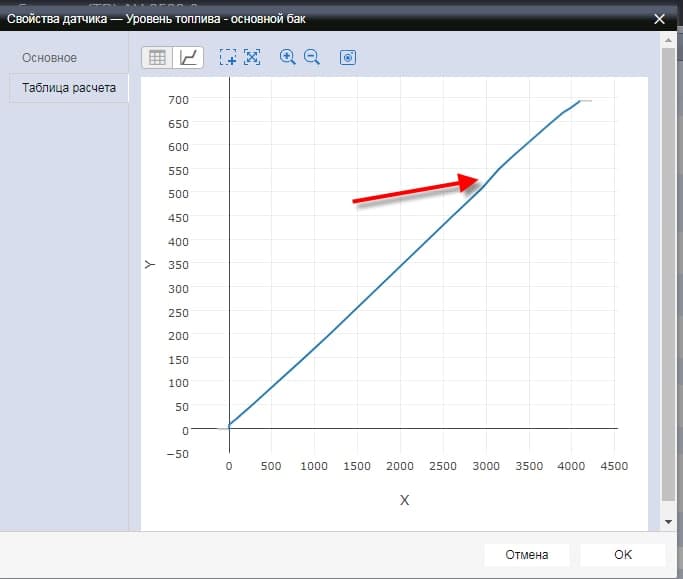The image size is (683, 579).
Task: Click the X axis label
Action: 405,500
